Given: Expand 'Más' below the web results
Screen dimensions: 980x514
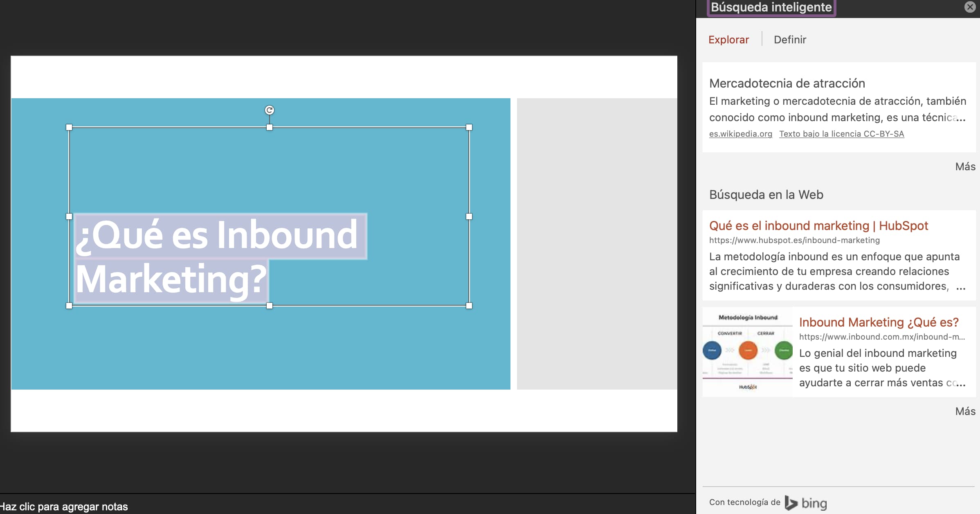Looking at the screenshot, I should click(966, 411).
